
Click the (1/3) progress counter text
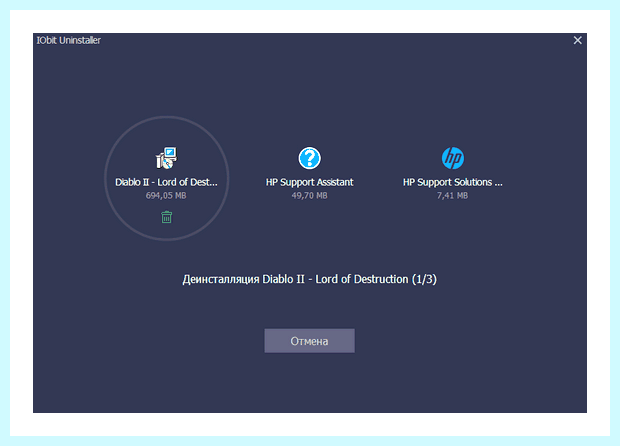tap(424, 279)
